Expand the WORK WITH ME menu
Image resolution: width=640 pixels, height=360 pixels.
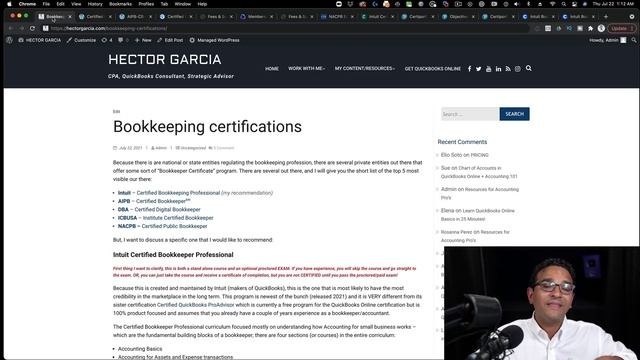pos(307,69)
